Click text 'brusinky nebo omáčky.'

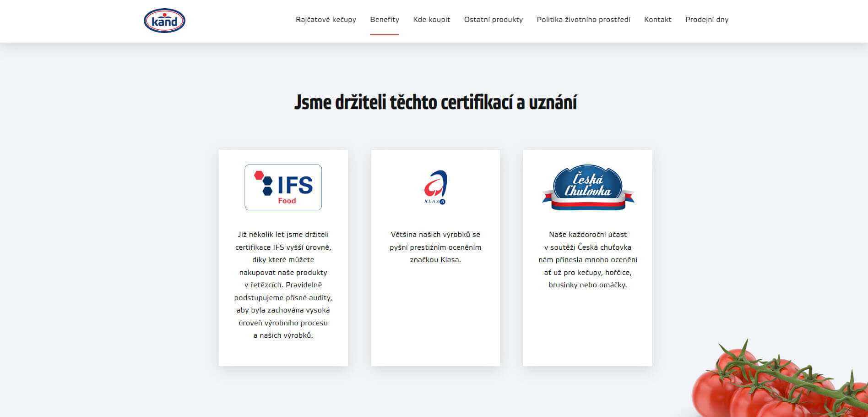pyautogui.click(x=588, y=285)
